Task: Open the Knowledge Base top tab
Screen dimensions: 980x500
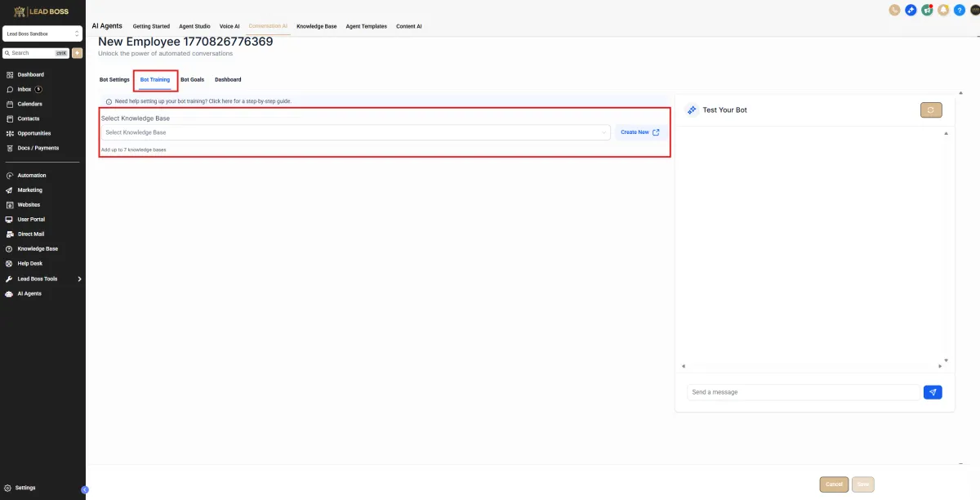Action: [x=317, y=26]
